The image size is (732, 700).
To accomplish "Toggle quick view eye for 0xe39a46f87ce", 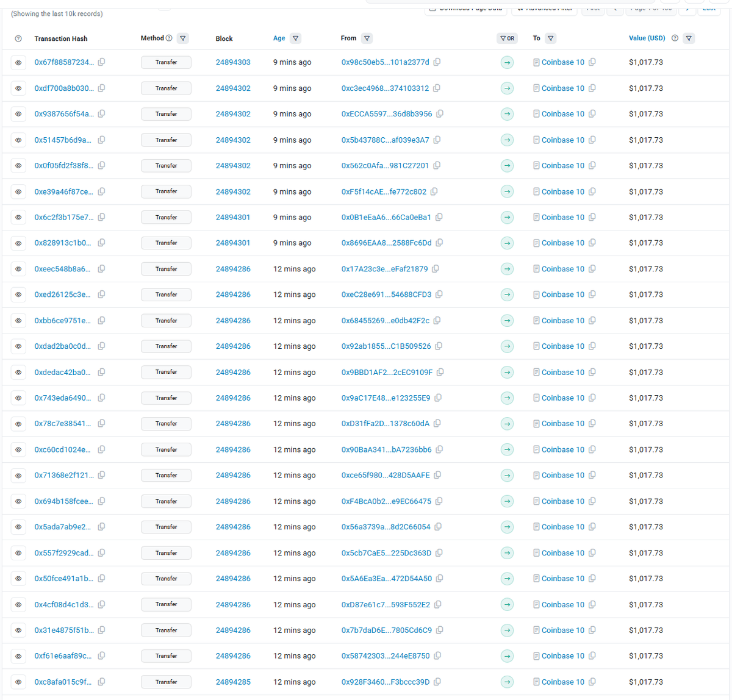I will pyautogui.click(x=18, y=191).
